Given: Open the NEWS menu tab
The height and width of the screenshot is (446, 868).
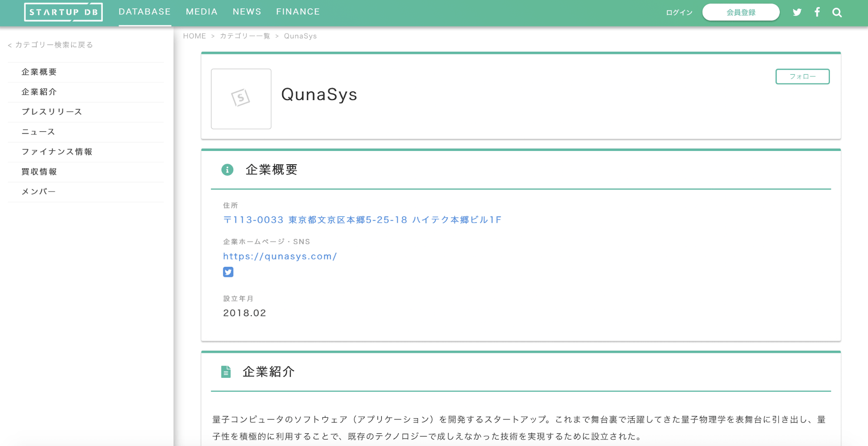Looking at the screenshot, I should [247, 12].
